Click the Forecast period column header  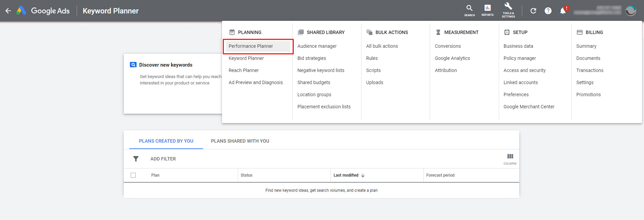point(440,175)
